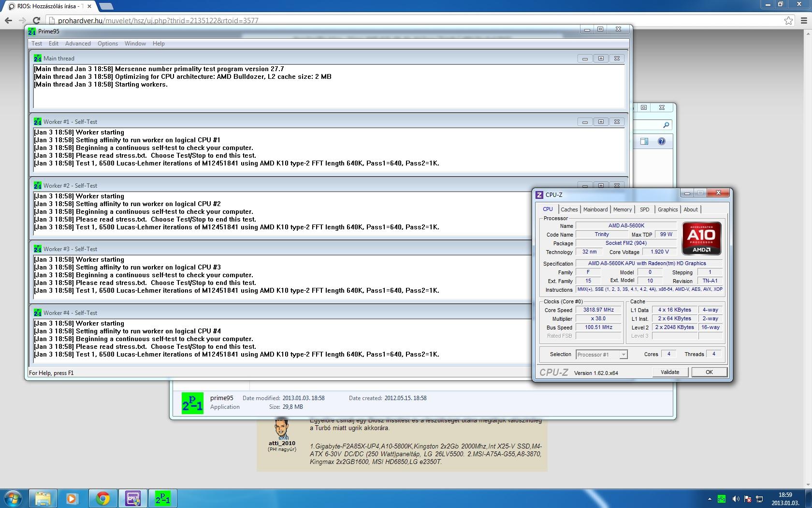This screenshot has height=508, width=812.
Task: Open Google Chrome from the taskbar
Action: (102, 498)
